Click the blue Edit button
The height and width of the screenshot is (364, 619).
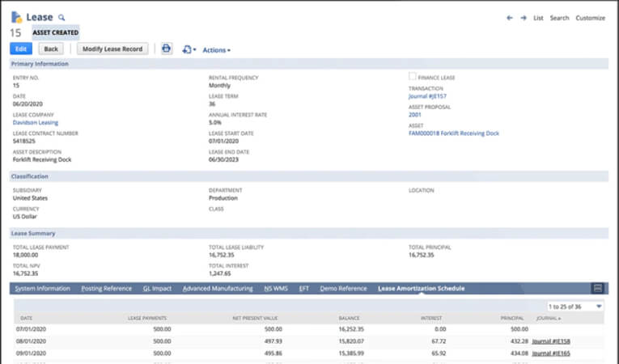[21, 49]
